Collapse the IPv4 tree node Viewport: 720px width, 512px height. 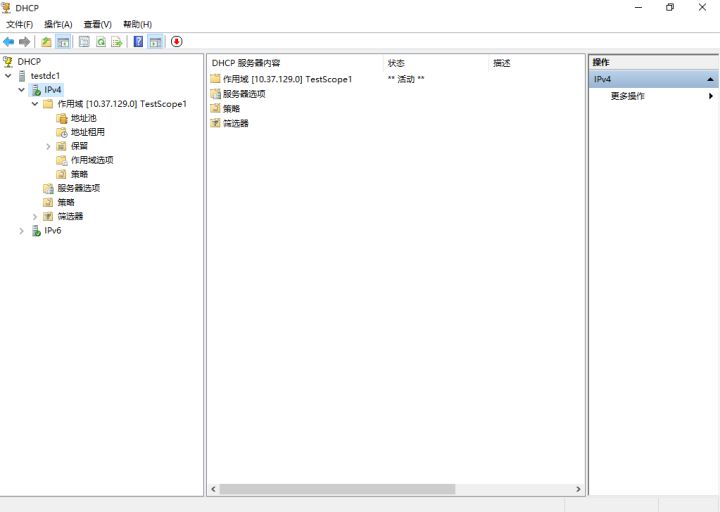tap(22, 90)
